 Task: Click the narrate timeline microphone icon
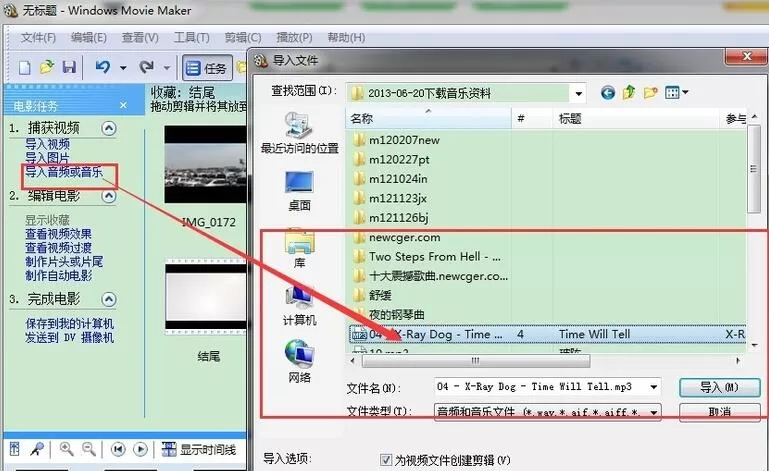point(37,448)
